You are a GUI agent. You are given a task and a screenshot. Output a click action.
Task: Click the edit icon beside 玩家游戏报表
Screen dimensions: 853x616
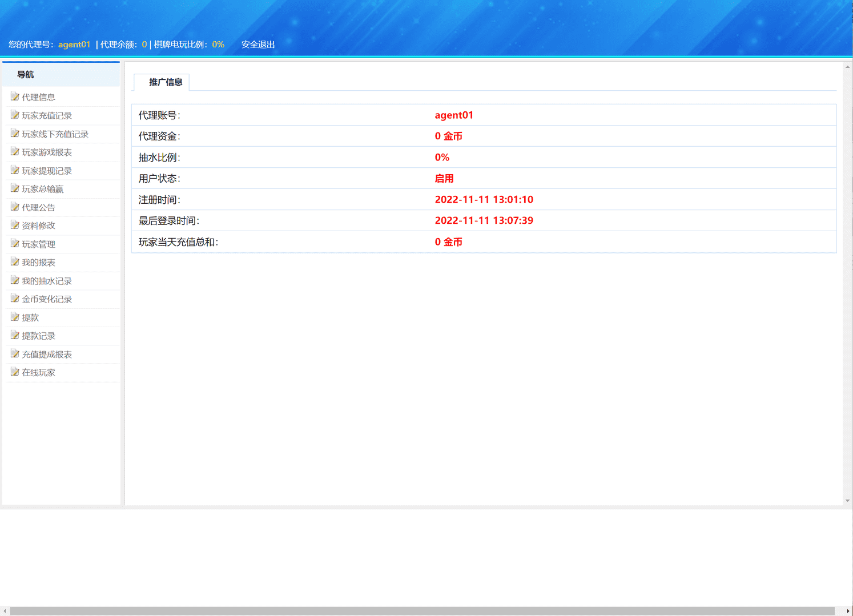click(x=15, y=152)
